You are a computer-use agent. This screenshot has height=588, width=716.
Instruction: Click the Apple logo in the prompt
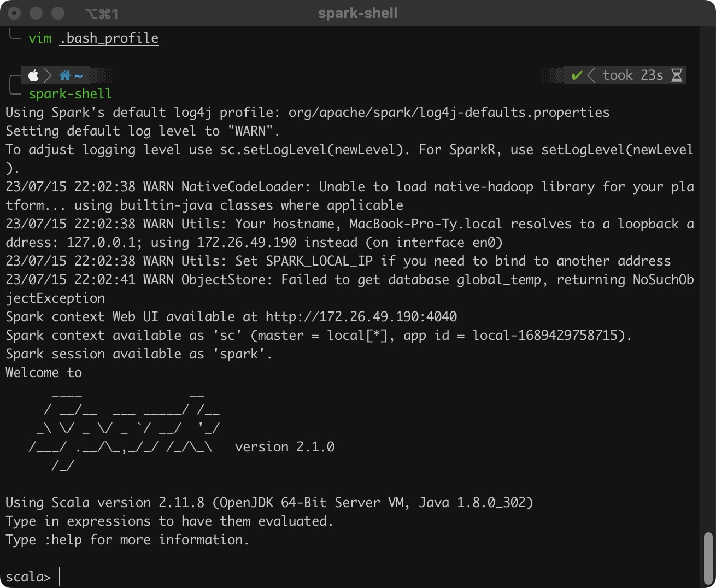[x=34, y=75]
